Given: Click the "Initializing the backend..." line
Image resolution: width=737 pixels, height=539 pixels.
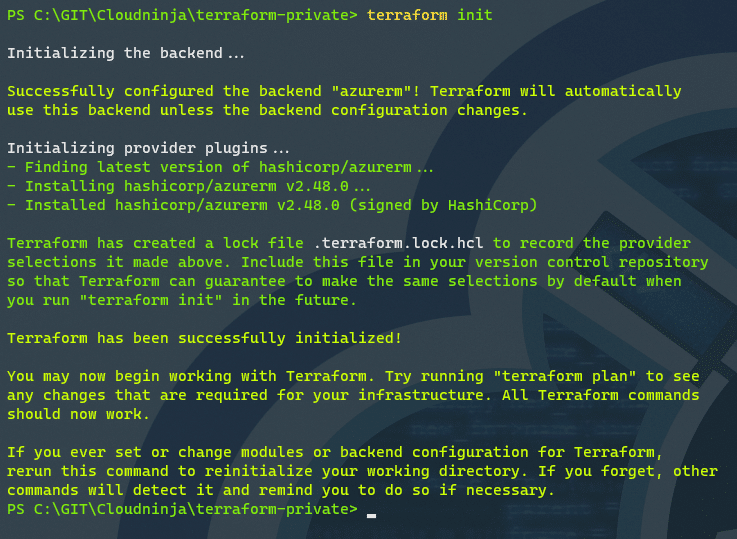Looking at the screenshot, I should (126, 53).
